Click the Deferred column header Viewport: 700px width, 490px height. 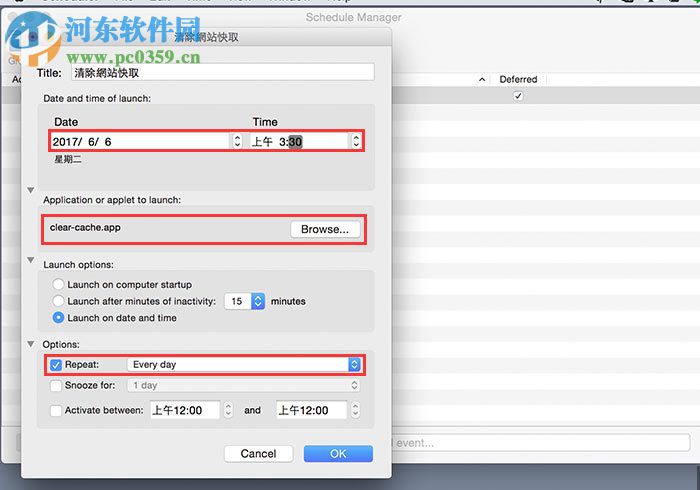(518, 79)
